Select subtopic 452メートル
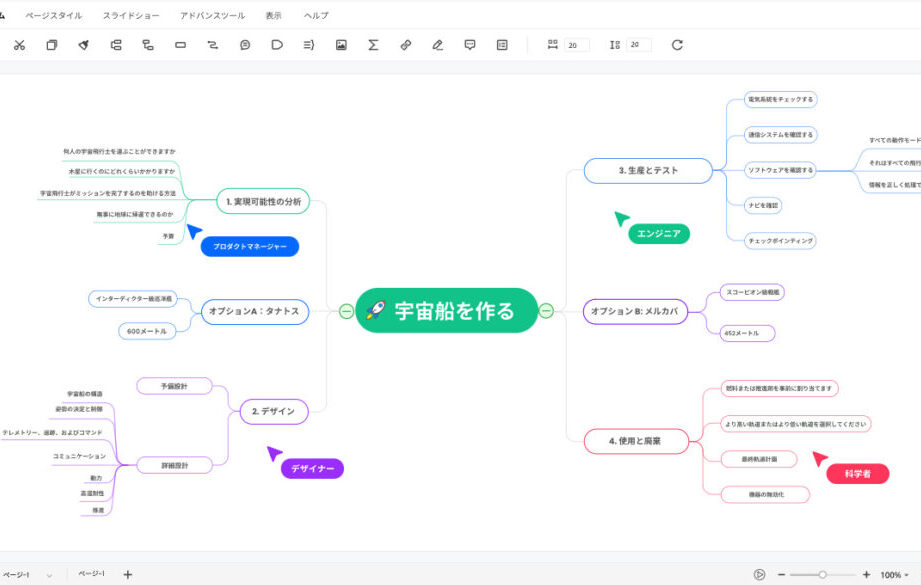Viewport: 921px width, 585px height. tap(747, 333)
